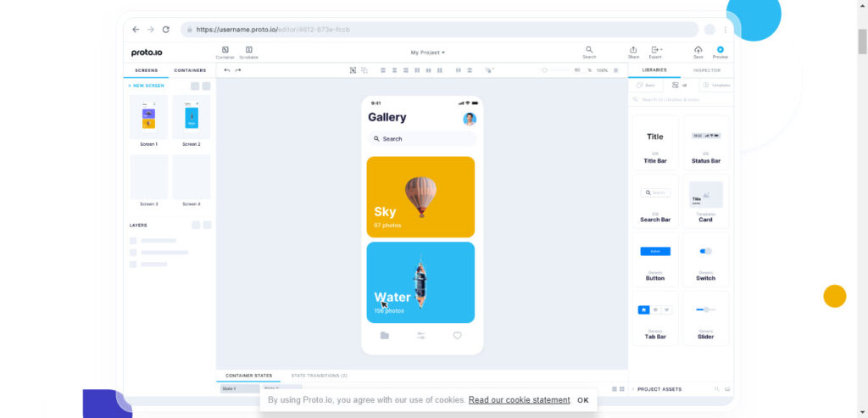Click the grid view icon in states bar
The image size is (868, 418).
tap(622, 389)
